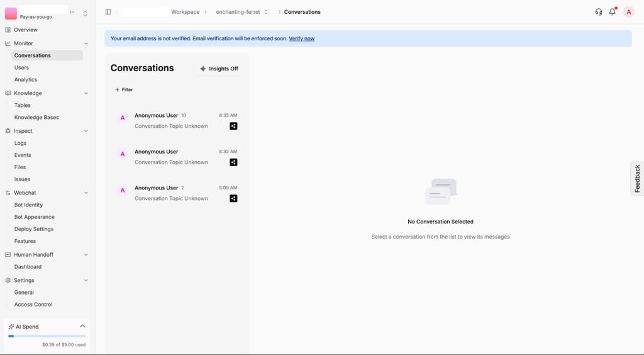This screenshot has height=355, width=644.
Task: Click the '$0.35 of $5.00 used' text
Action: click(x=64, y=345)
